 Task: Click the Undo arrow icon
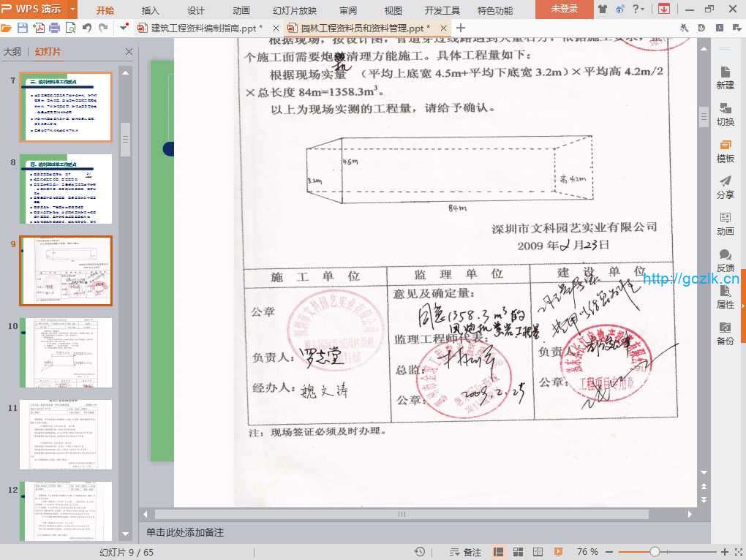point(87,28)
